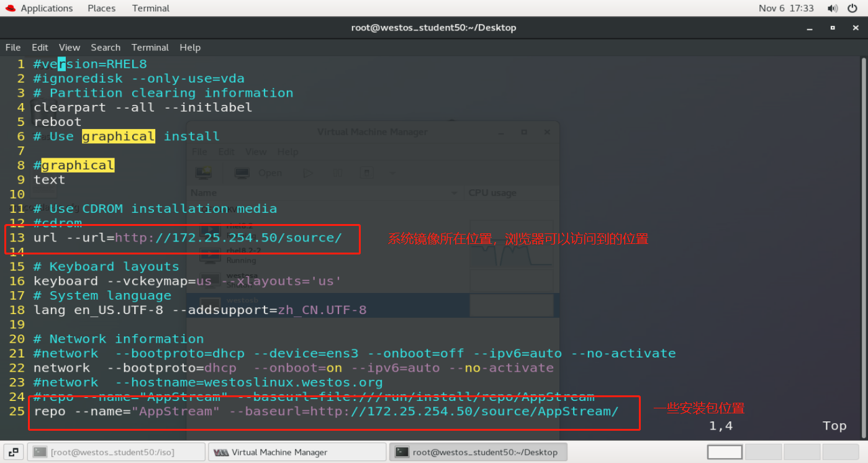Toggle the Virtual Machine Manager window from taskbar
Image resolution: width=868 pixels, height=463 pixels.
[297, 452]
